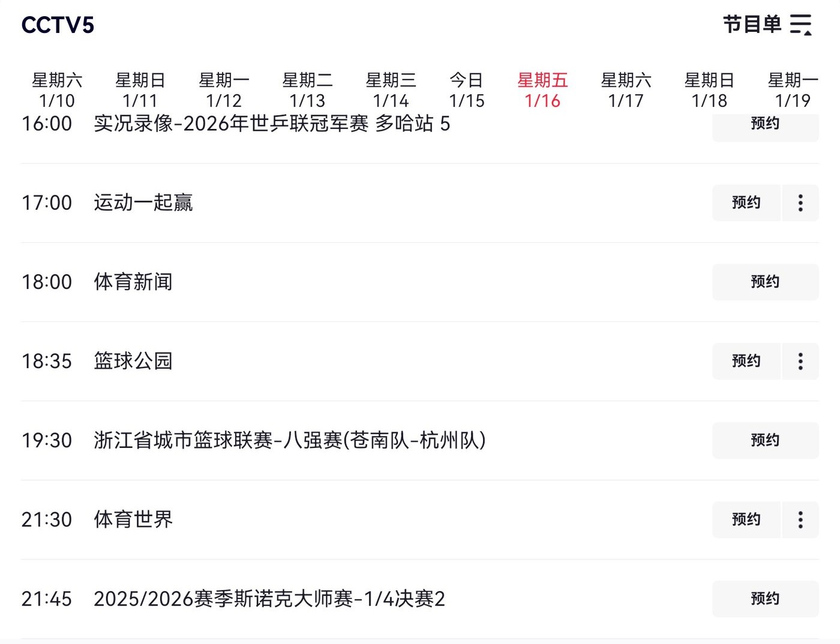The height and width of the screenshot is (644, 840).
Task: Click the CCTV5 channel title
Action: pos(58,25)
